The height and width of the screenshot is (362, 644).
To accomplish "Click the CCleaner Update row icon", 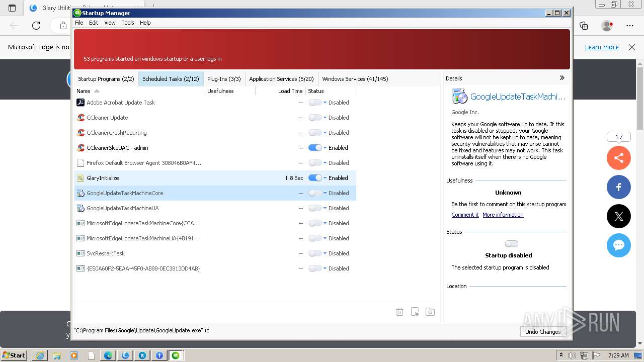I will [x=80, y=118].
